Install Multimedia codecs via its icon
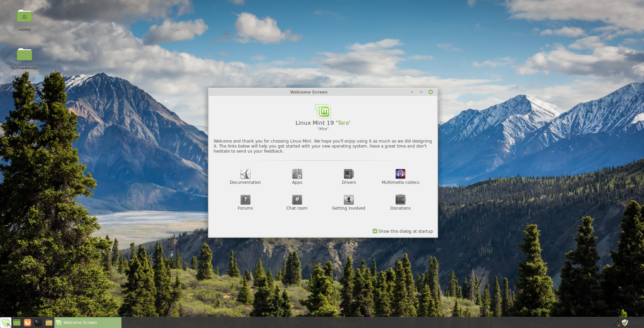The width and height of the screenshot is (644, 328). [x=401, y=174]
